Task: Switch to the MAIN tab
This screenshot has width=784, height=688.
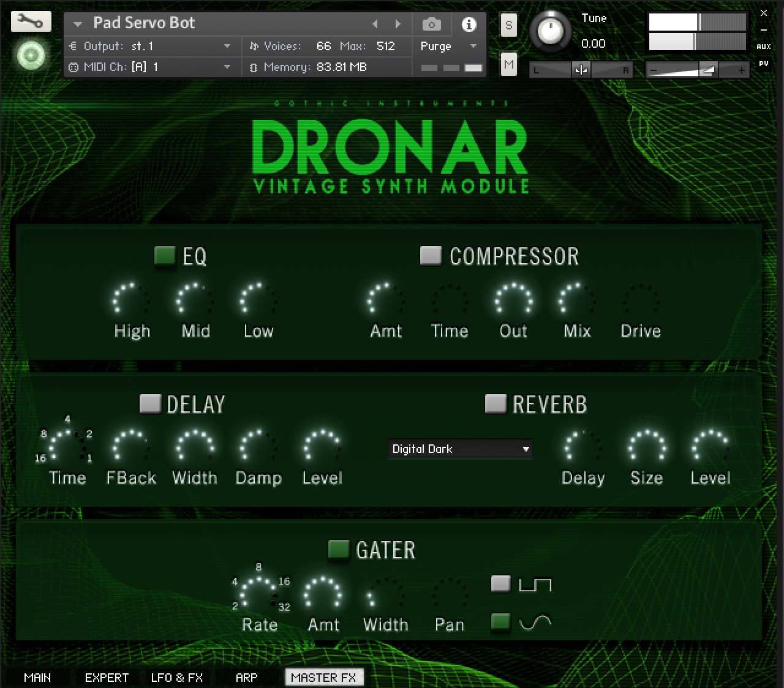Action: click(x=38, y=678)
